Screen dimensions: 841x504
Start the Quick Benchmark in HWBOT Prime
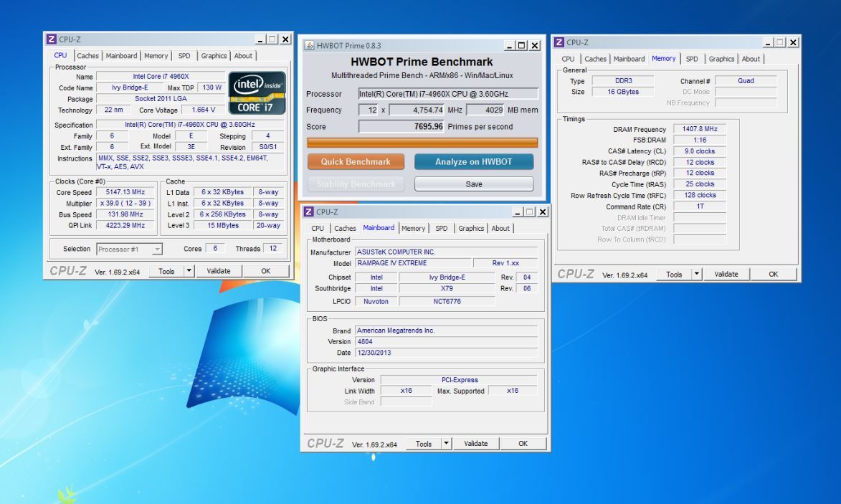pos(356,161)
